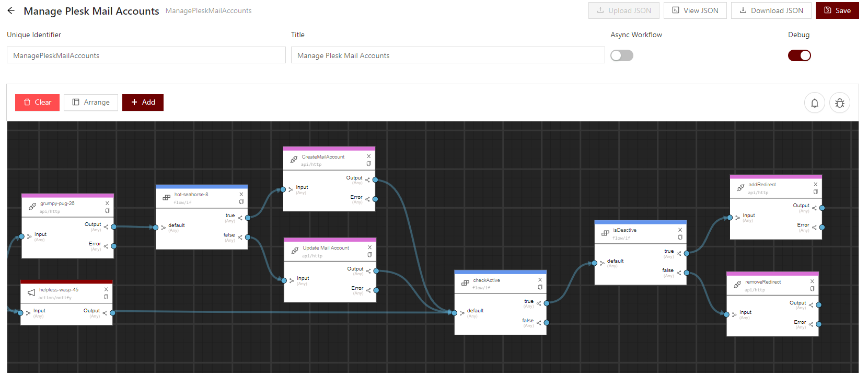Add a new node with Add button
Viewport: 868px width, 373px height.
click(143, 103)
